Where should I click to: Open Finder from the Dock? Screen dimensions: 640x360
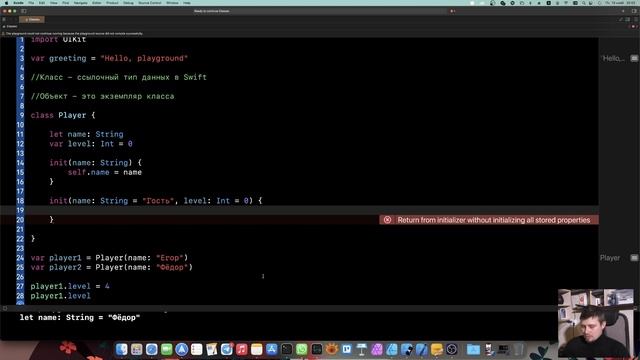121,349
